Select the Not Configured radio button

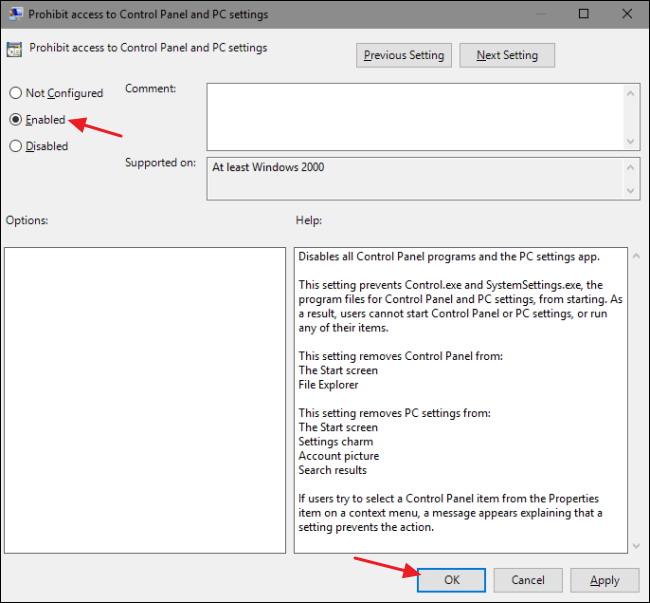click(x=16, y=93)
